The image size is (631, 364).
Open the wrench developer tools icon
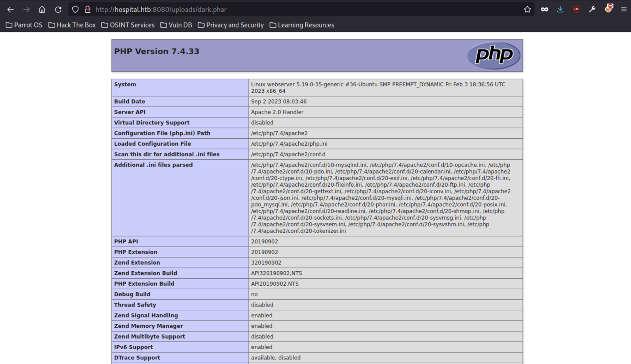[592, 9]
